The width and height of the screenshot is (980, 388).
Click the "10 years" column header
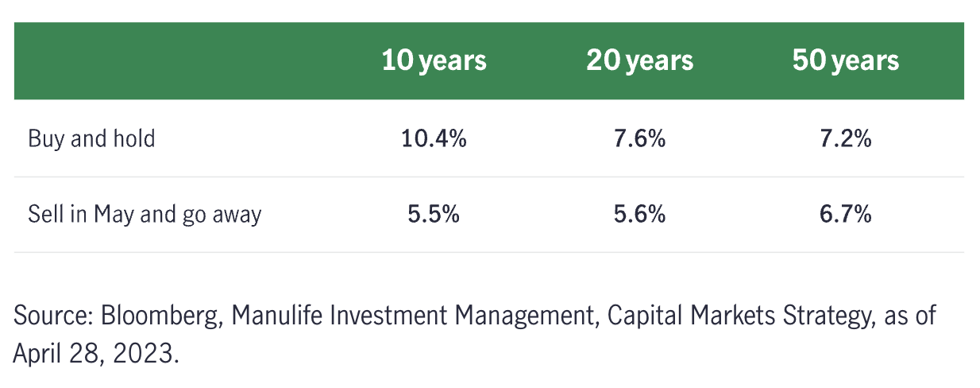coord(434,61)
